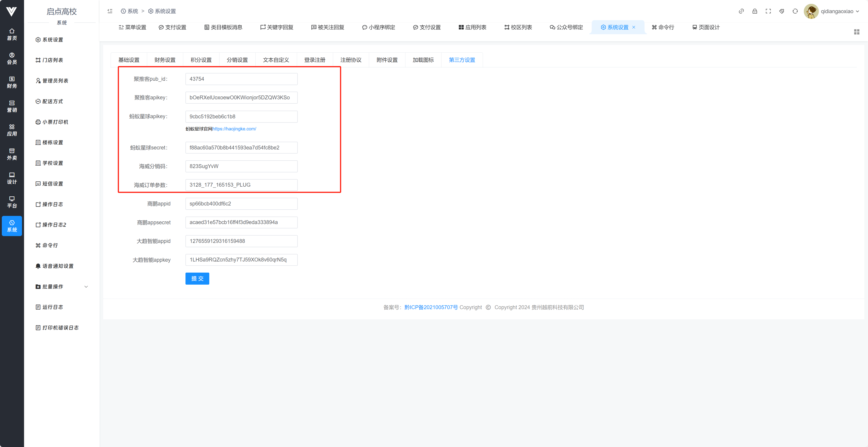Collapse sidebar using menu fold icon
The width and height of the screenshot is (868, 447).
click(x=110, y=11)
